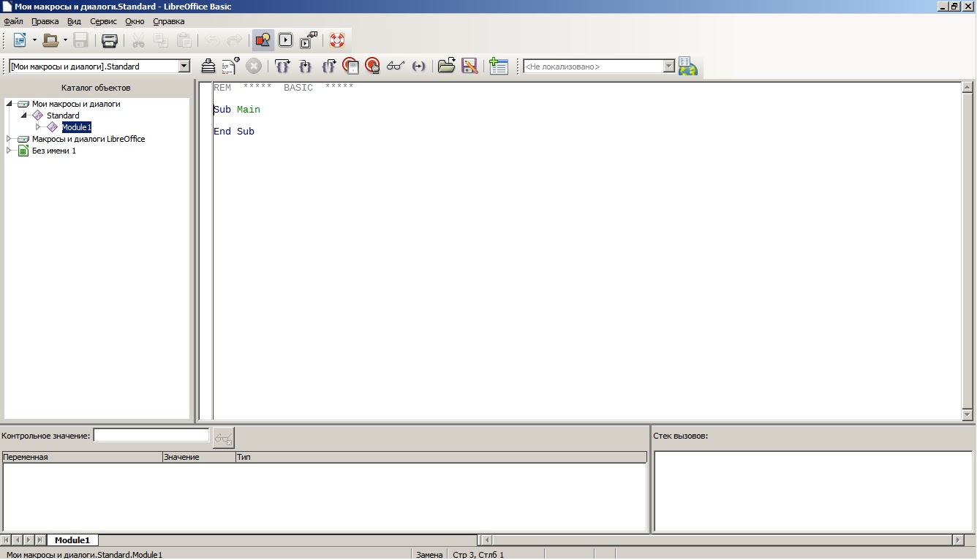The height and width of the screenshot is (560, 977).
Task: Click the Контрольное значение input field
Action: [x=151, y=435]
